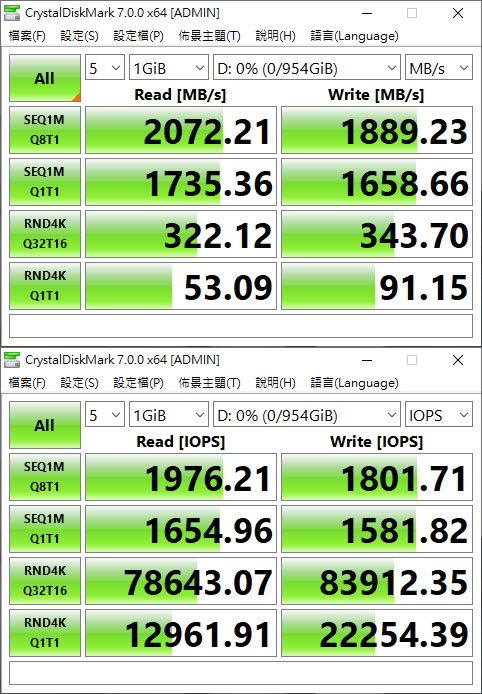Open IOPS unit dropdown in bottom window
The image size is (482, 694).
click(x=439, y=415)
